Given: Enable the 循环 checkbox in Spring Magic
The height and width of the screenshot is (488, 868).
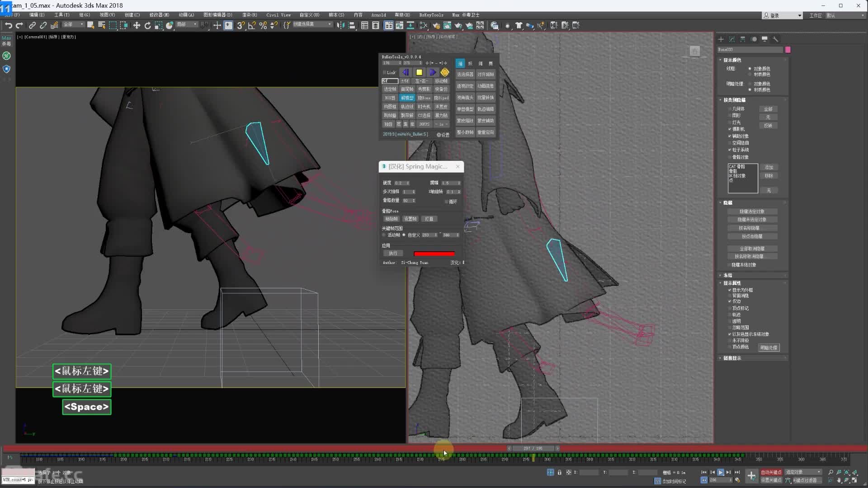Looking at the screenshot, I should pos(447,202).
